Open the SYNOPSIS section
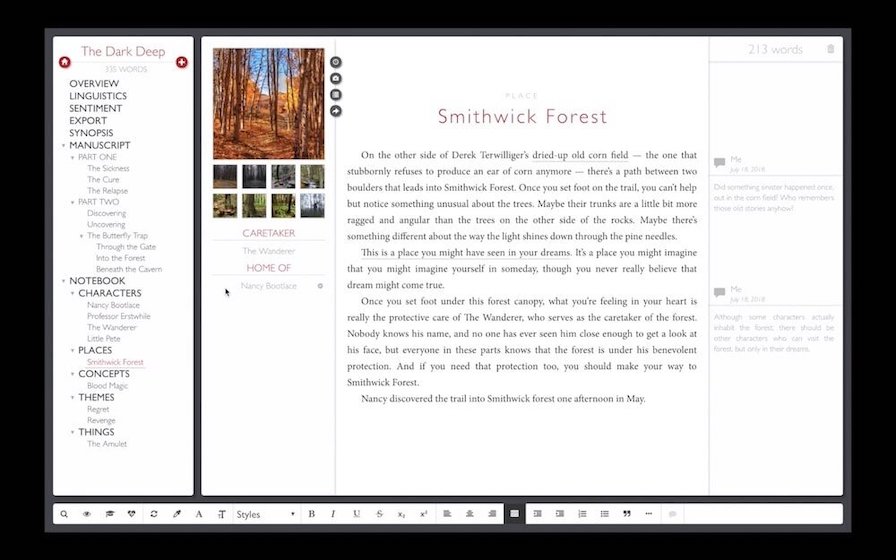This screenshot has width=896, height=560. point(91,133)
